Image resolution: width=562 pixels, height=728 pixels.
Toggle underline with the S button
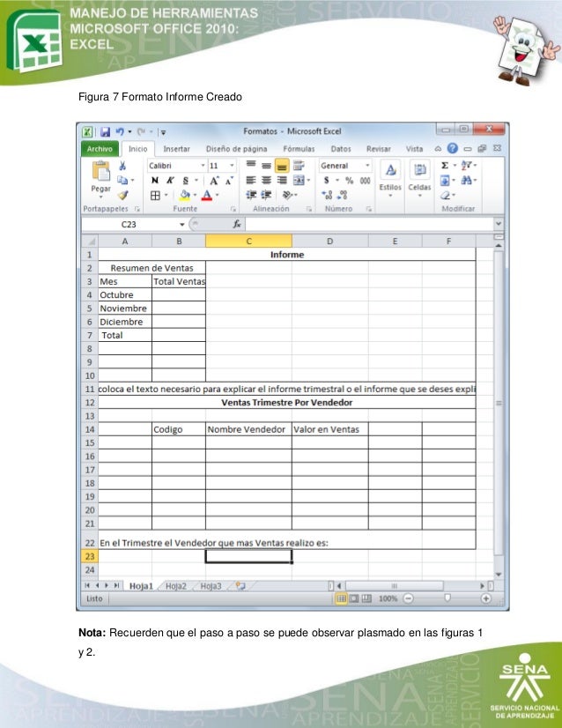pos(185,181)
